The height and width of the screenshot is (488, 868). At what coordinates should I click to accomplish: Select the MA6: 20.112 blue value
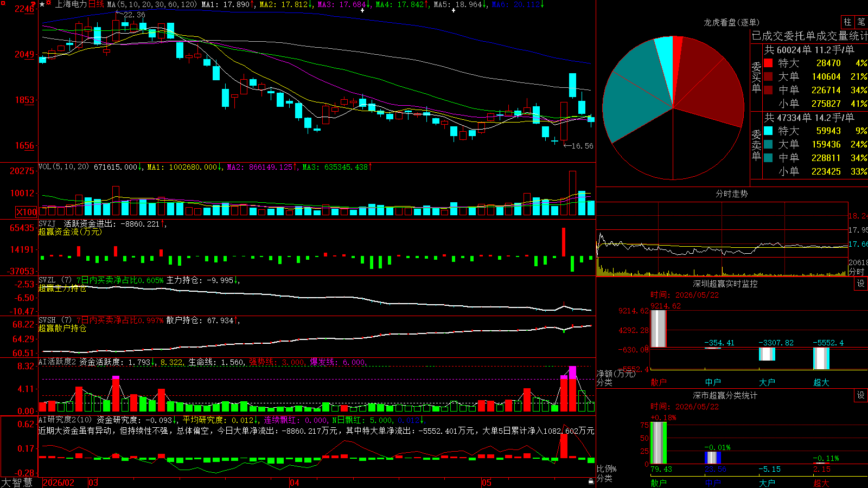tap(518, 4)
